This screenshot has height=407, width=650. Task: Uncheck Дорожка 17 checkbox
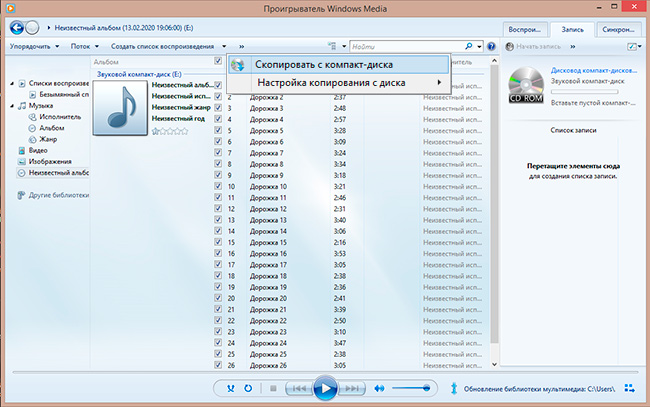(218, 264)
